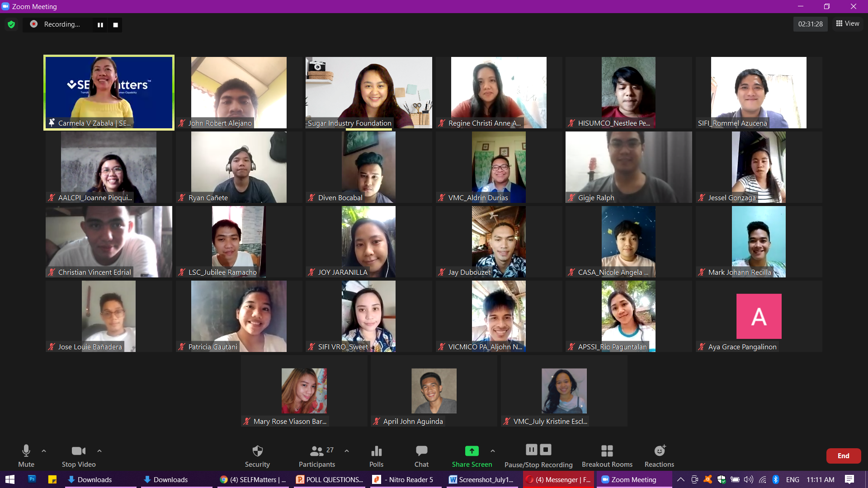Switch to SELFMatters Chrome taskbar window
This screenshot has height=488, width=868.
click(x=253, y=479)
